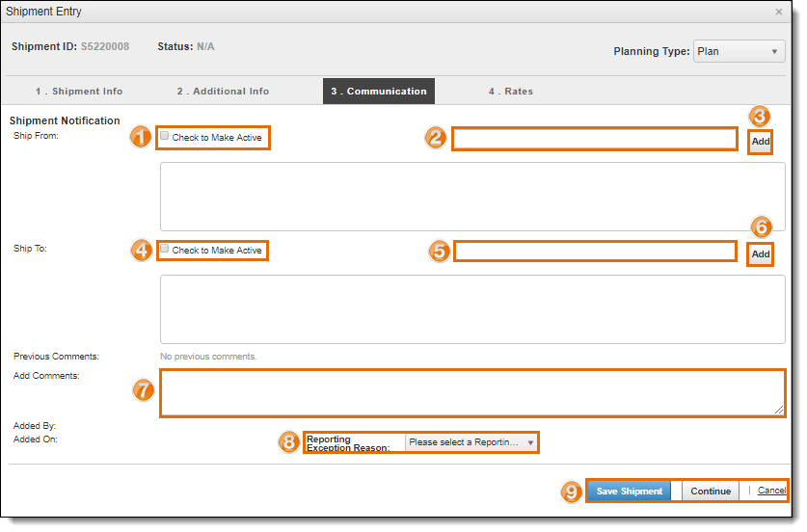Enable Ship To Check to Make Active

(x=164, y=249)
